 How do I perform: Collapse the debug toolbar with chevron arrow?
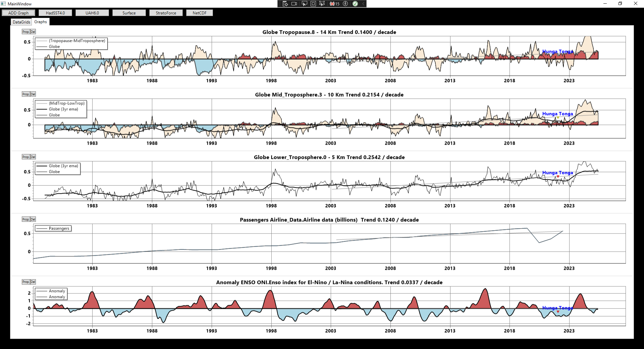point(363,4)
